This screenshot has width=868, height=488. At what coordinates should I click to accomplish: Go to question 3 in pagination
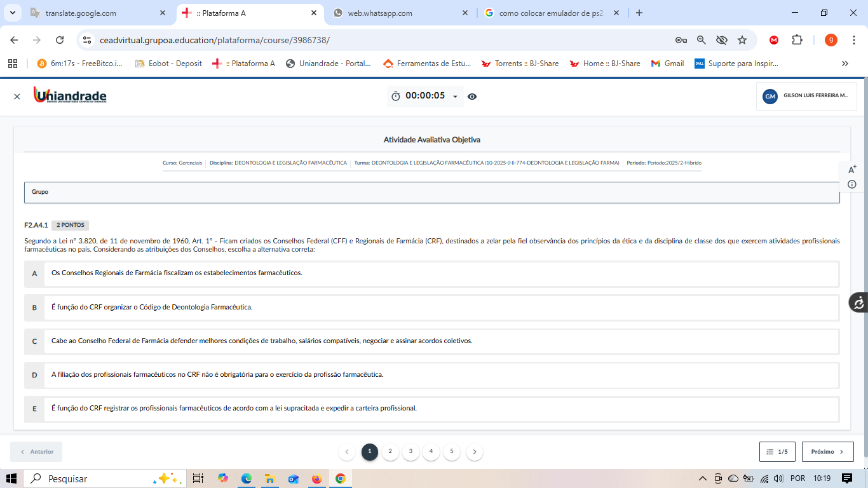410,452
